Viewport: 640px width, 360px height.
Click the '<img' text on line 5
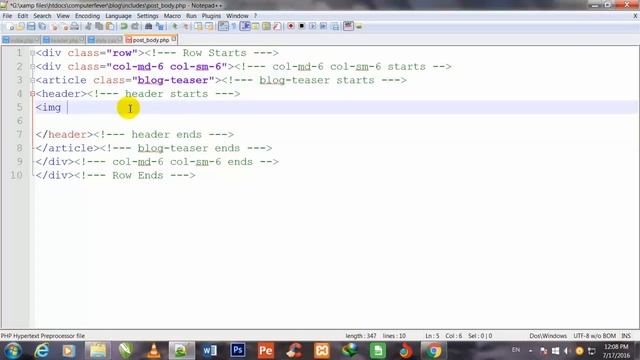click(48, 108)
